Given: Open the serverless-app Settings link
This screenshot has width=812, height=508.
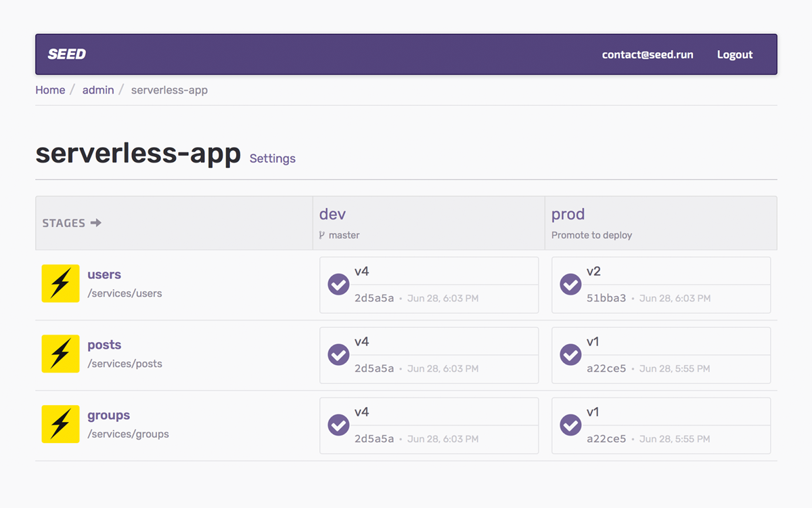Looking at the screenshot, I should (273, 158).
